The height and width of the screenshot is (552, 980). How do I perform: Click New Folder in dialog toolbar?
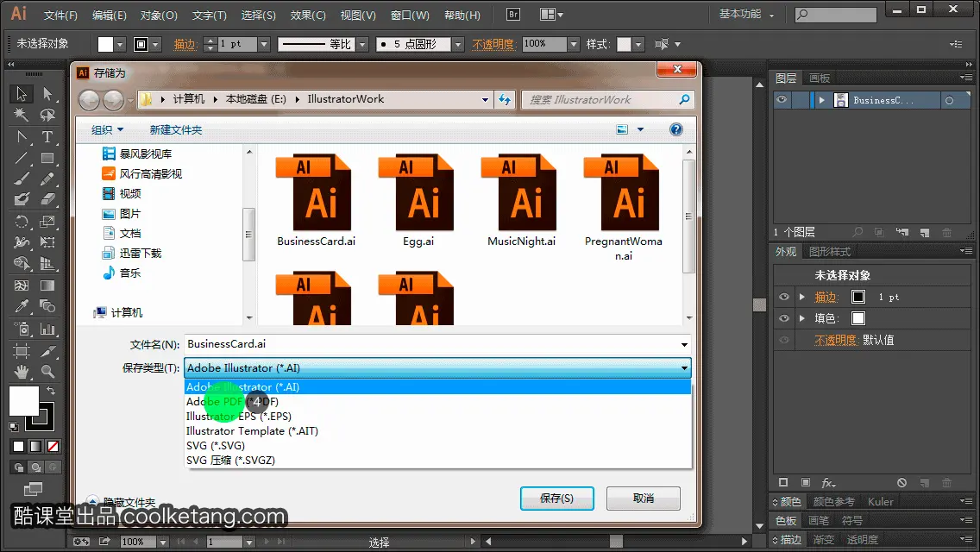[x=176, y=129]
